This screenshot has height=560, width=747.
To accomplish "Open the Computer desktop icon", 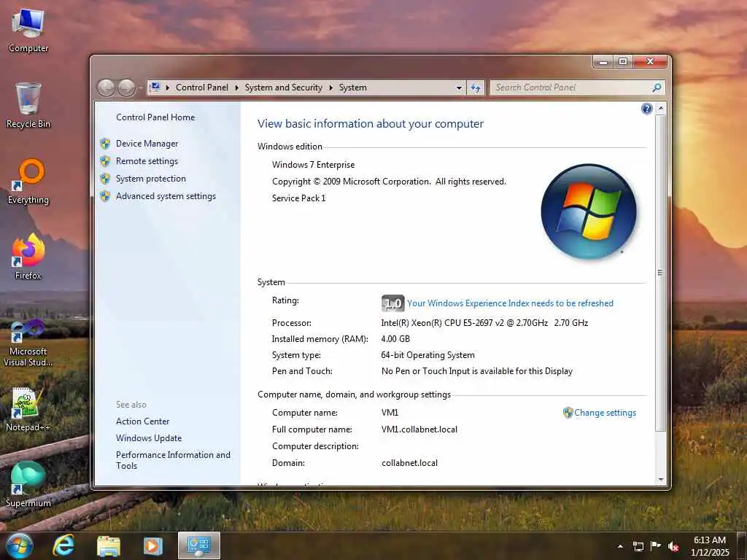I will click(28, 31).
